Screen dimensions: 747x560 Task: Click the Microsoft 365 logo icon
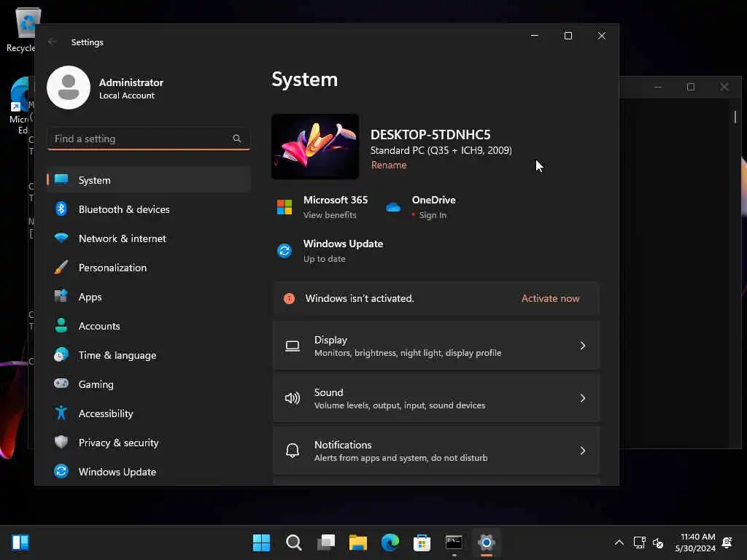coord(285,207)
